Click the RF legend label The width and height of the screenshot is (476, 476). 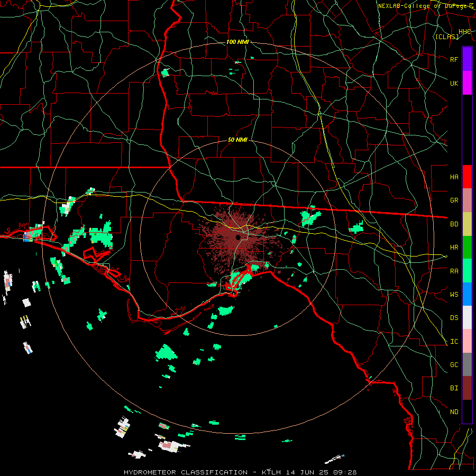[454, 59]
